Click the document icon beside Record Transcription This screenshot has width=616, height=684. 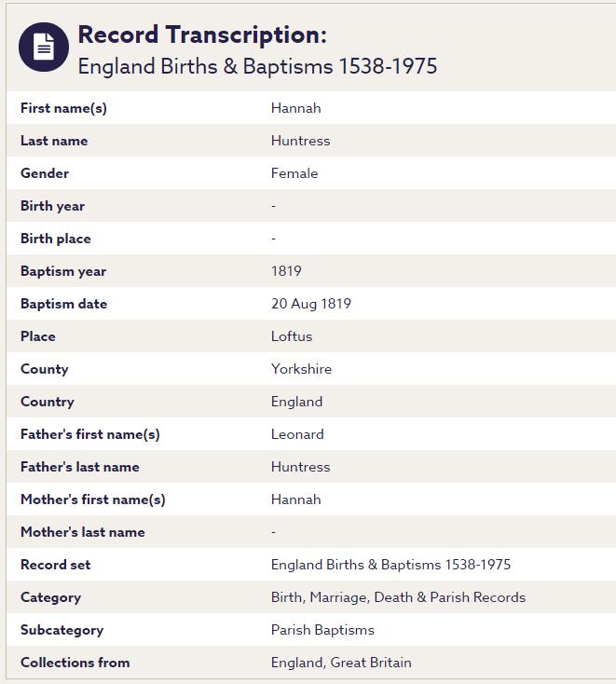(x=44, y=47)
